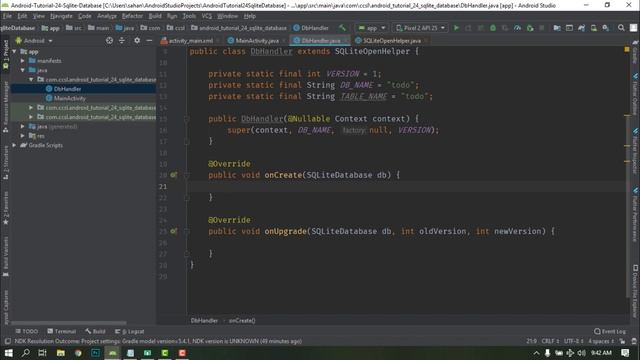Open Chrome from the Windows taskbar

click(78, 353)
